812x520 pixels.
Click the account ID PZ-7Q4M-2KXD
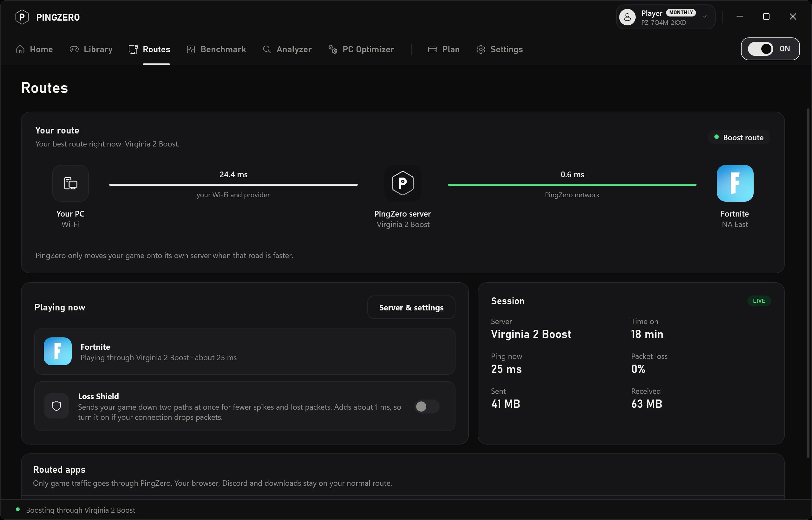pyautogui.click(x=664, y=23)
